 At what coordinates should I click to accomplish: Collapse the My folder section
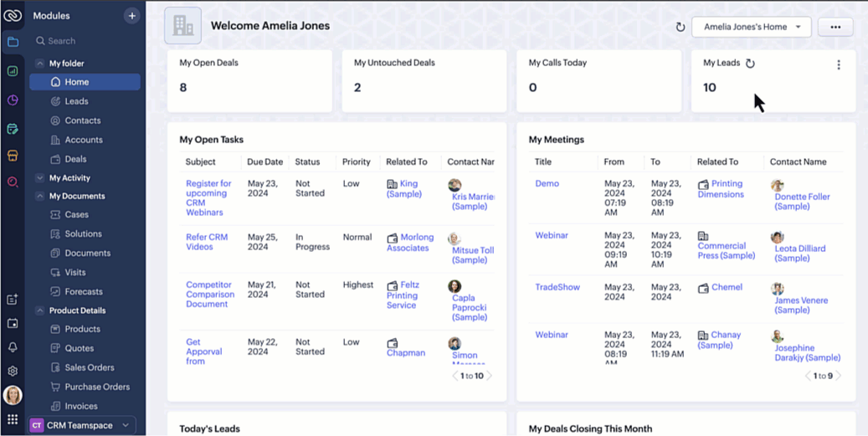(x=39, y=64)
